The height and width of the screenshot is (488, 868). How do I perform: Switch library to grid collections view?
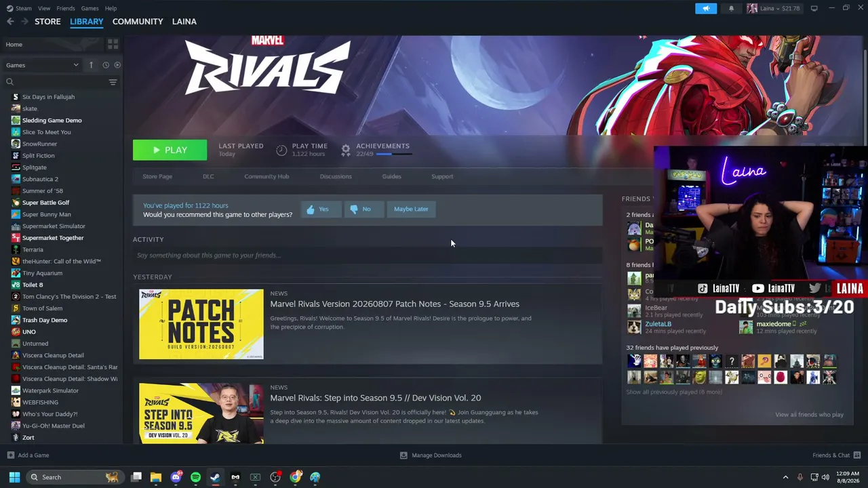(113, 44)
